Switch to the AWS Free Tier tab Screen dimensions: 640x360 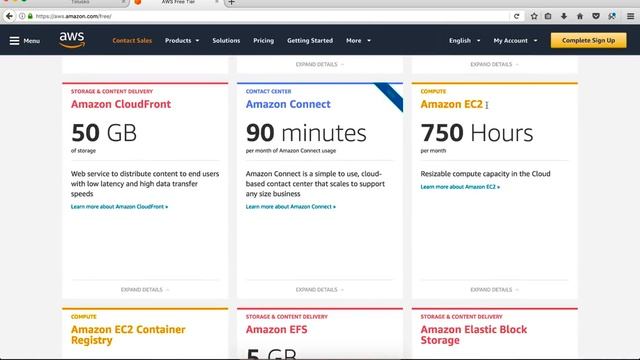coord(178,2)
